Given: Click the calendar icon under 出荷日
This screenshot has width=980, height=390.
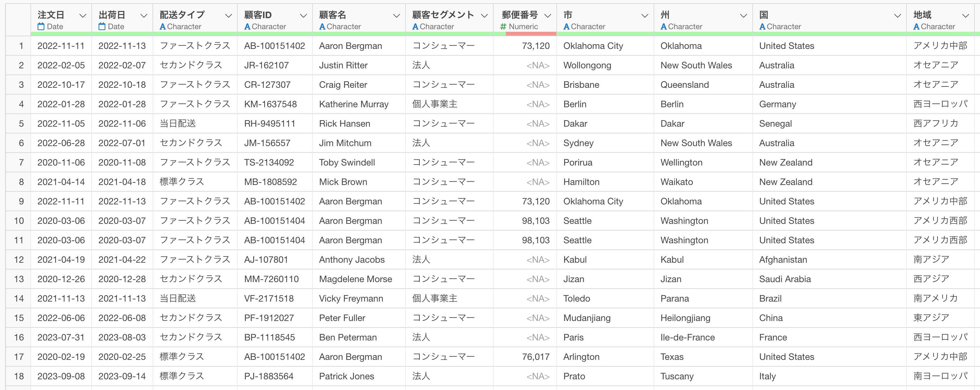Looking at the screenshot, I should (102, 27).
